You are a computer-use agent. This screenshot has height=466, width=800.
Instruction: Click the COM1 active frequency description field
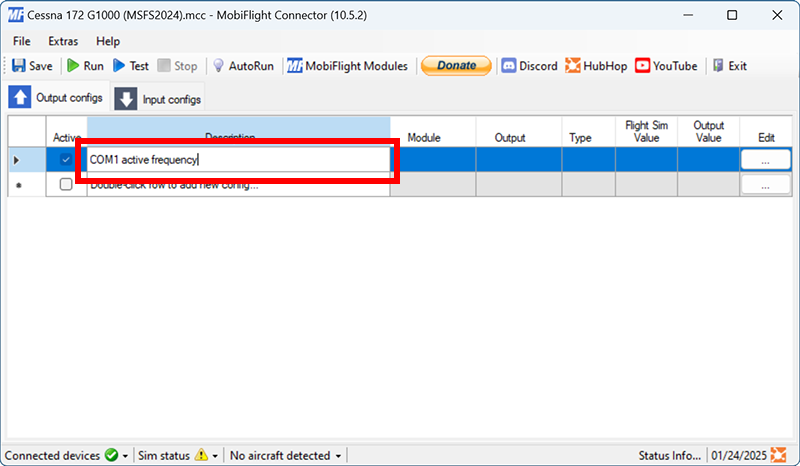point(238,160)
